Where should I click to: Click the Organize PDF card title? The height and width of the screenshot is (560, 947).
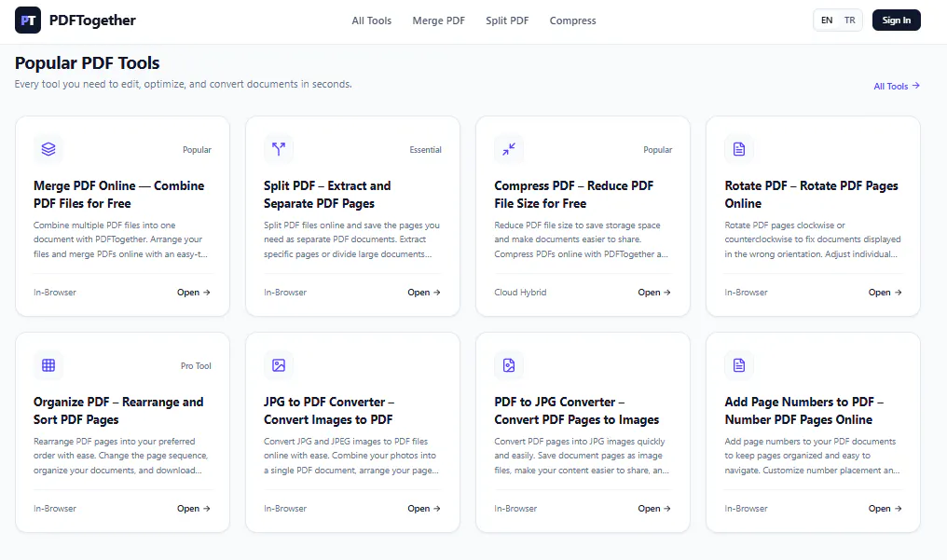[118, 410]
